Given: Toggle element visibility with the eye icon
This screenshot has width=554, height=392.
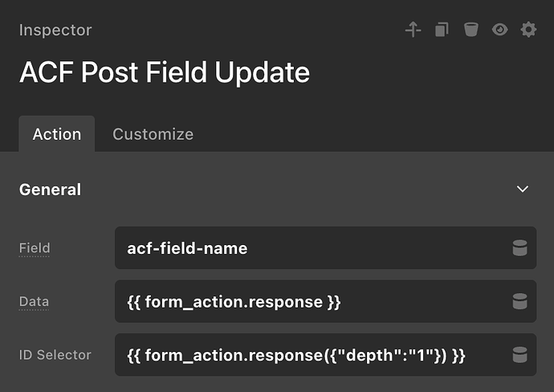Looking at the screenshot, I should tap(499, 30).
